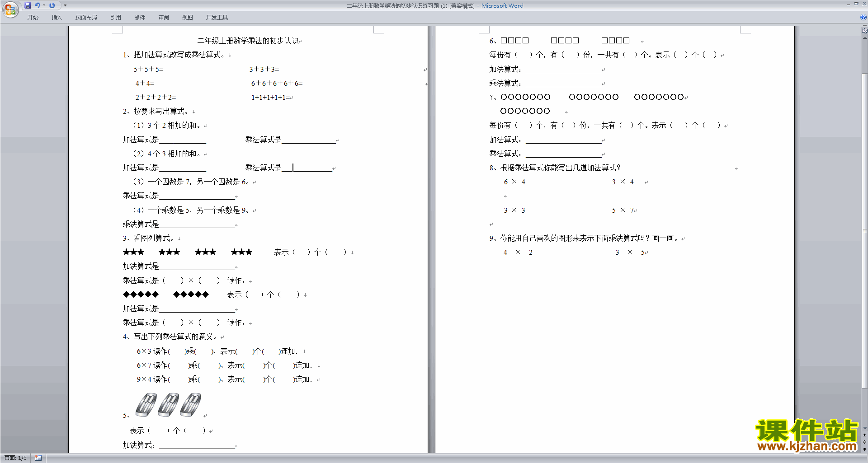Switch to the 引用 tab

click(x=116, y=18)
